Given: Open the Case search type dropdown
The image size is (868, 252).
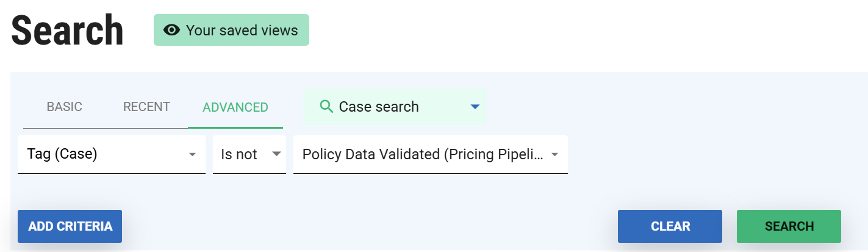Looking at the screenshot, I should click(x=394, y=107).
